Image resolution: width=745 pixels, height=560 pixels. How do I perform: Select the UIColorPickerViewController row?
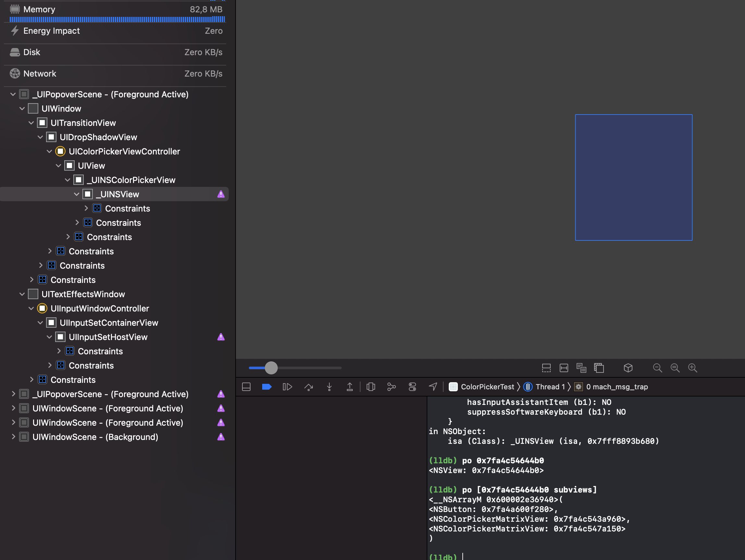(115, 152)
